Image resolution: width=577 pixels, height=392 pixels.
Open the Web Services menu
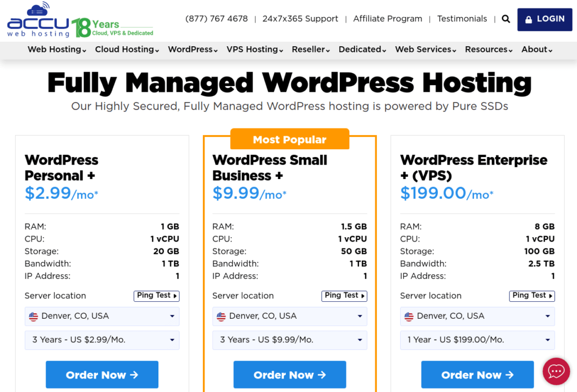(x=425, y=50)
